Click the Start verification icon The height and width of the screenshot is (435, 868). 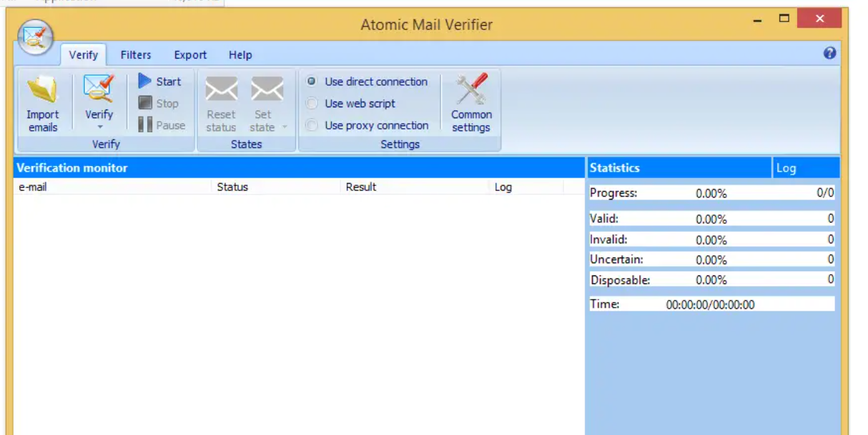click(x=146, y=81)
